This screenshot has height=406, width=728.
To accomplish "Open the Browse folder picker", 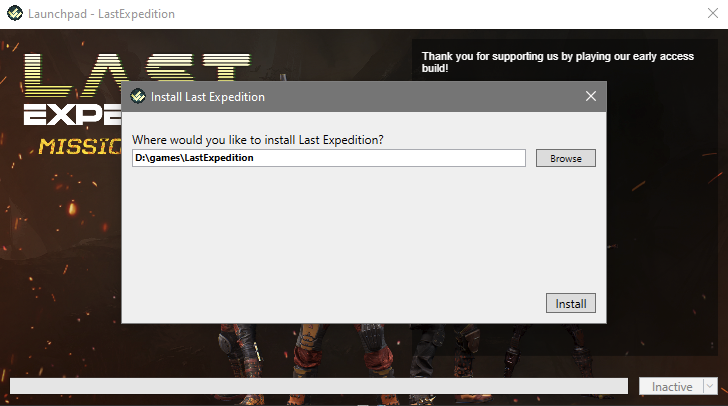I will 566,158.
